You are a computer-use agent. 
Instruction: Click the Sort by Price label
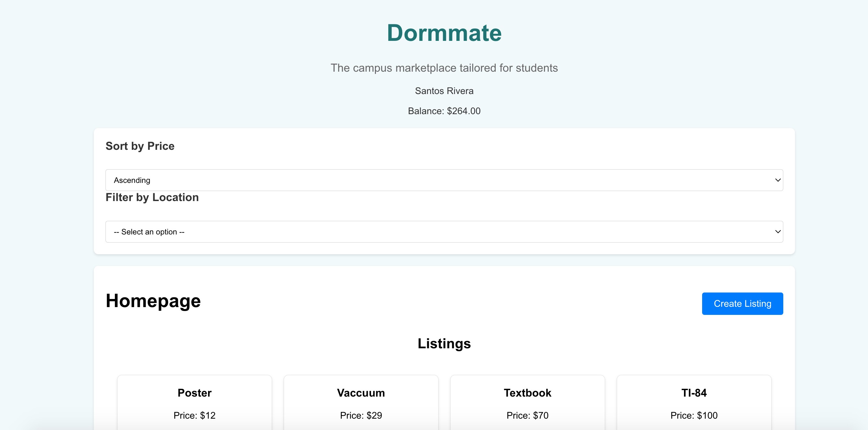tap(140, 146)
